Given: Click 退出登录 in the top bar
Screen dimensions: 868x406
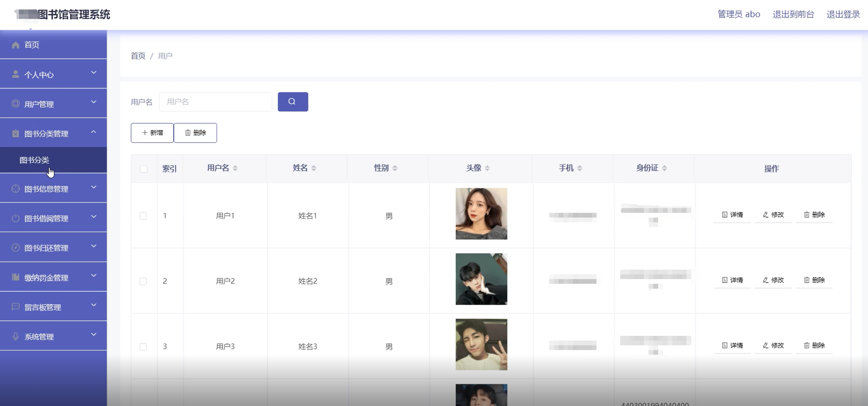Looking at the screenshot, I should pyautogui.click(x=843, y=14).
